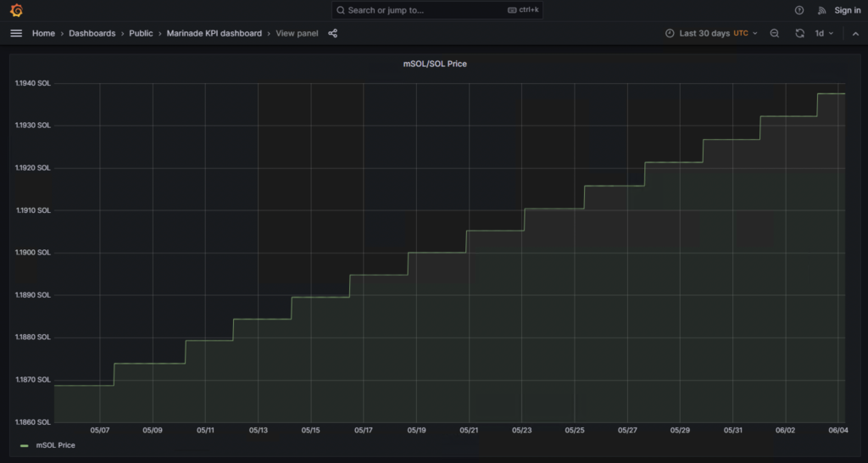
Task: Click the Public folder breadcrumb
Action: click(141, 33)
